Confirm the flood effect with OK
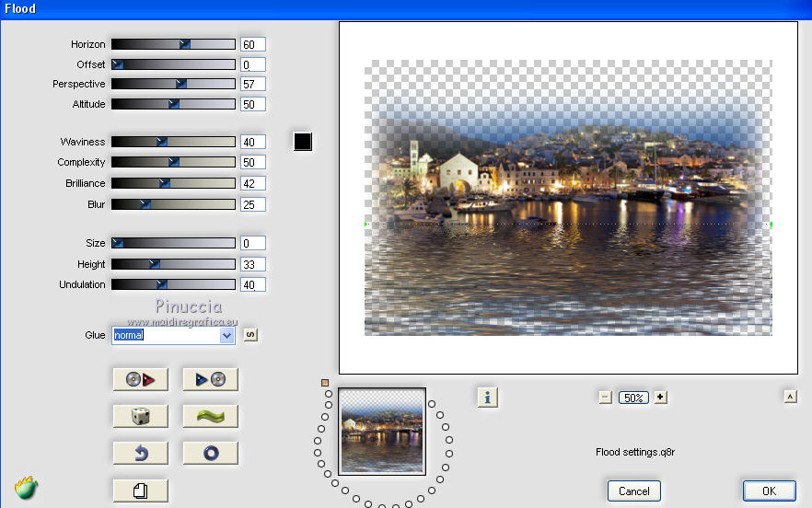The image size is (812, 508). click(769, 491)
